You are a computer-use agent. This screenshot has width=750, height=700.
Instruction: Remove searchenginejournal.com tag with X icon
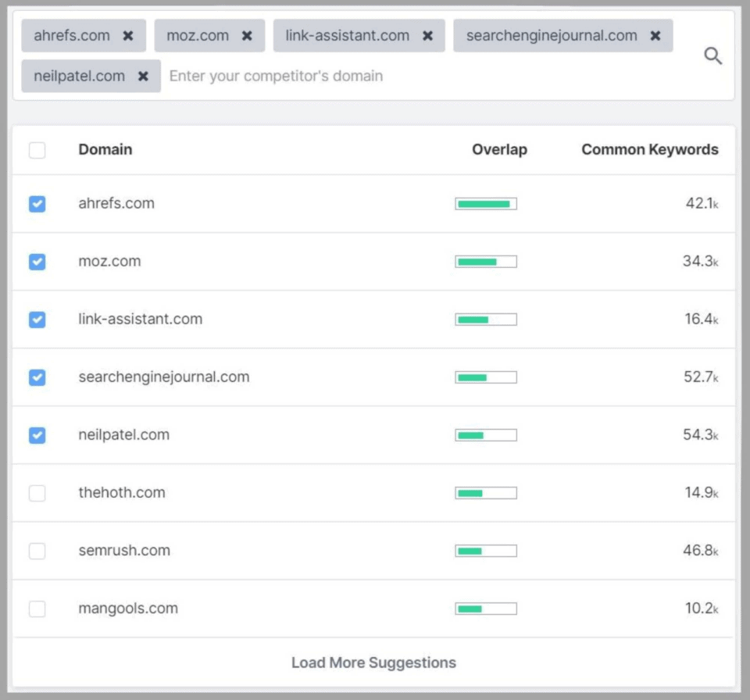click(x=655, y=36)
